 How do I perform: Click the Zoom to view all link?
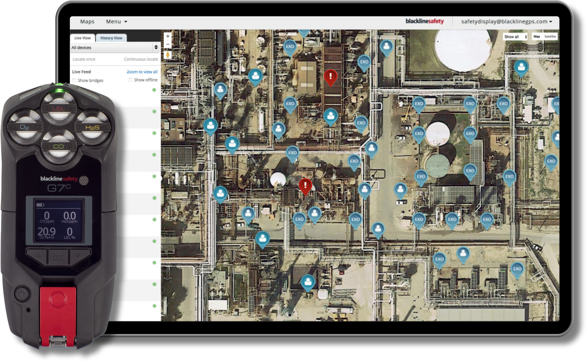tap(142, 72)
